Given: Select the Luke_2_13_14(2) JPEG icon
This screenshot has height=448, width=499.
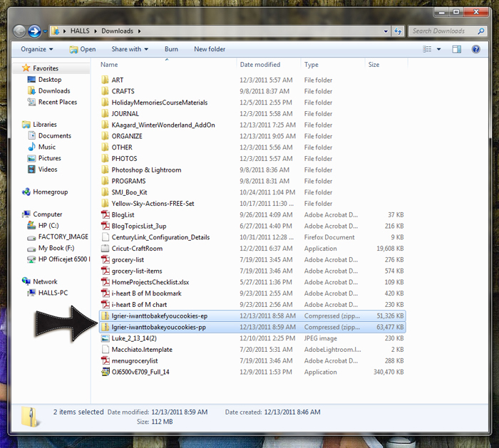Looking at the screenshot, I should pos(105,338).
